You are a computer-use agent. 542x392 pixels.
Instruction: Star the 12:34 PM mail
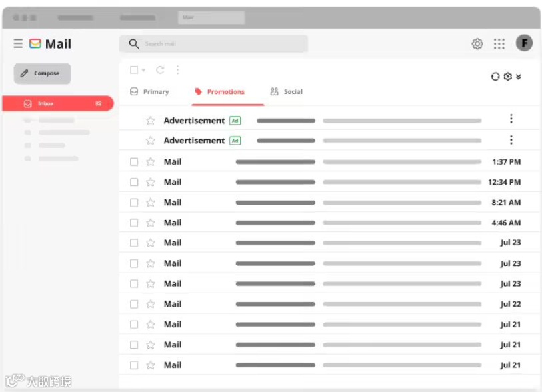click(151, 182)
